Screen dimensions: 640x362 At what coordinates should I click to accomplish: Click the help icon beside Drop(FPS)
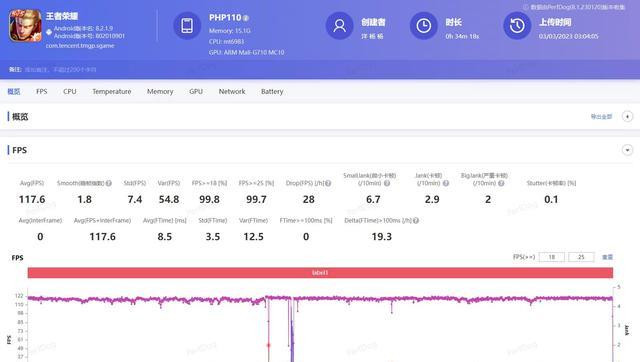[328, 183]
